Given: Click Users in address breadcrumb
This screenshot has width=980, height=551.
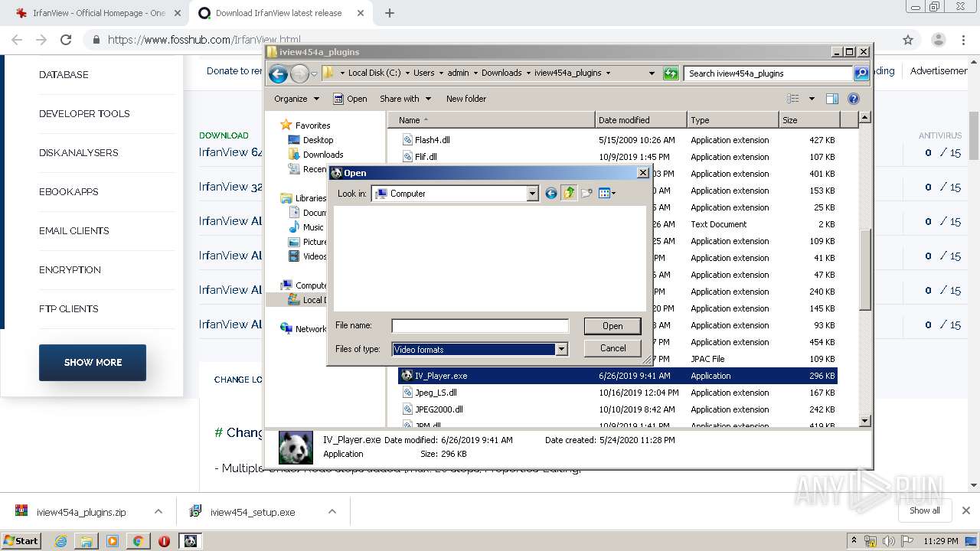Looking at the screenshot, I should [423, 73].
